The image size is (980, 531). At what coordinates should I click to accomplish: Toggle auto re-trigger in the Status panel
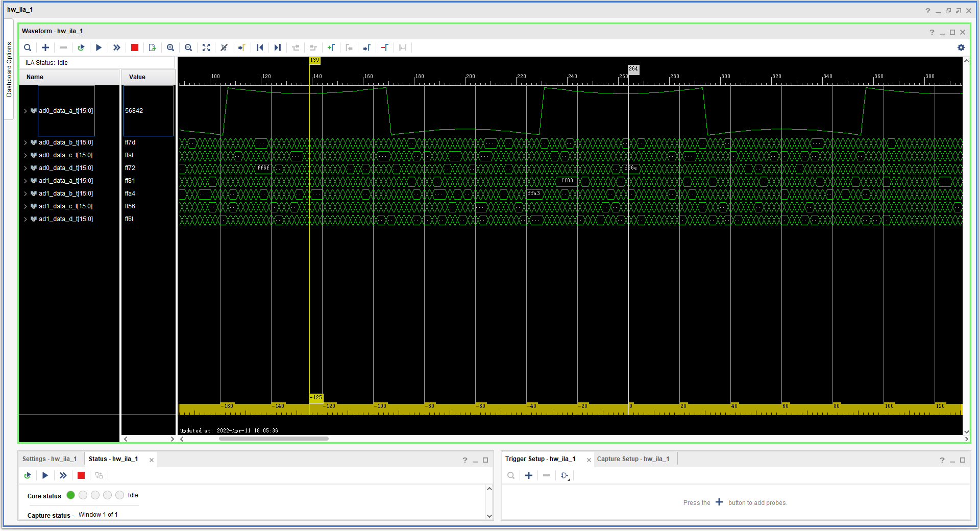click(x=28, y=475)
